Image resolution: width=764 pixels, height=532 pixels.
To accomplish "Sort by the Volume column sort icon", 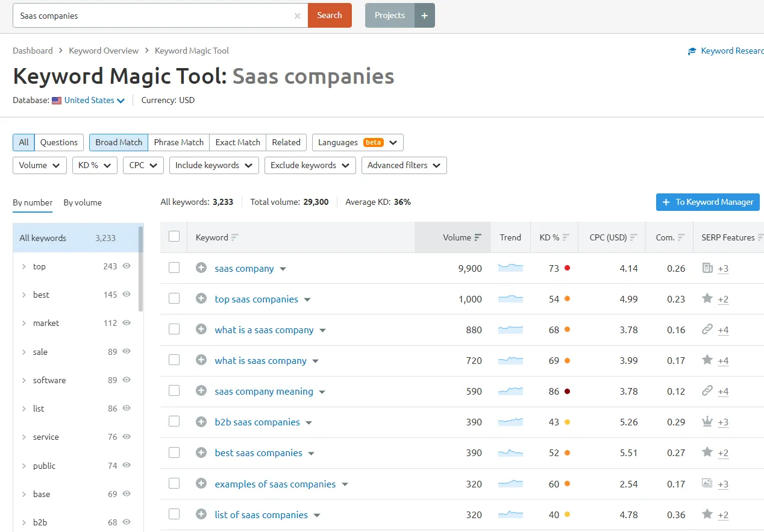I will (x=478, y=237).
